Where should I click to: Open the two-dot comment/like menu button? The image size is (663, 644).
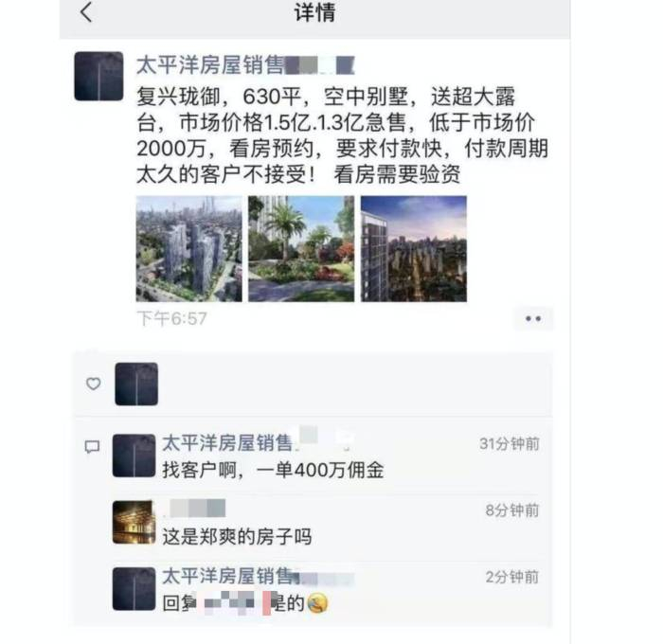pyautogui.click(x=533, y=318)
